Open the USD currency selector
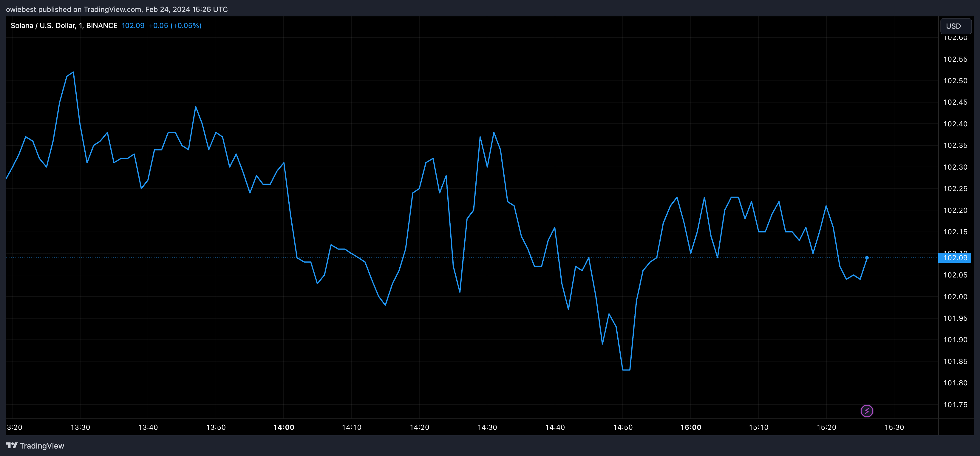The height and width of the screenshot is (456, 980). pos(955,26)
